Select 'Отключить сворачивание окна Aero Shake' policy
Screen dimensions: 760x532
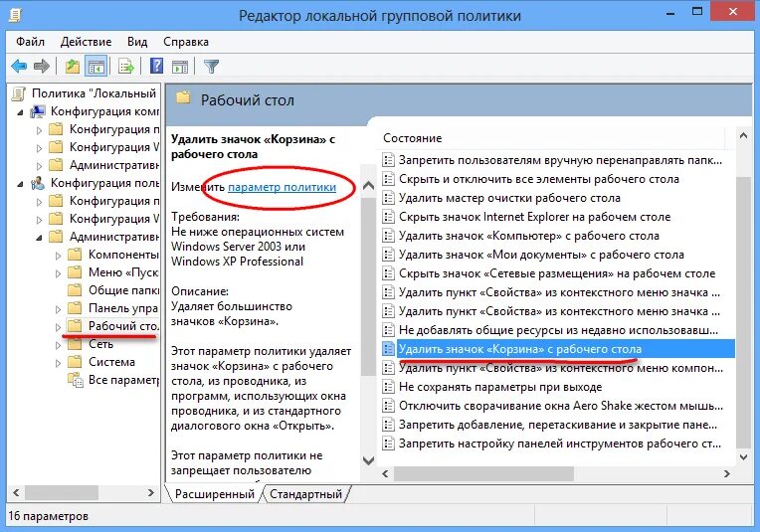tap(561, 406)
